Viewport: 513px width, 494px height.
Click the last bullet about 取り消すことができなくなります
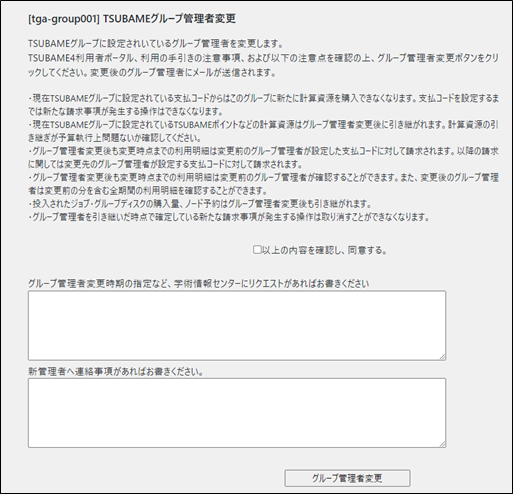(229, 217)
